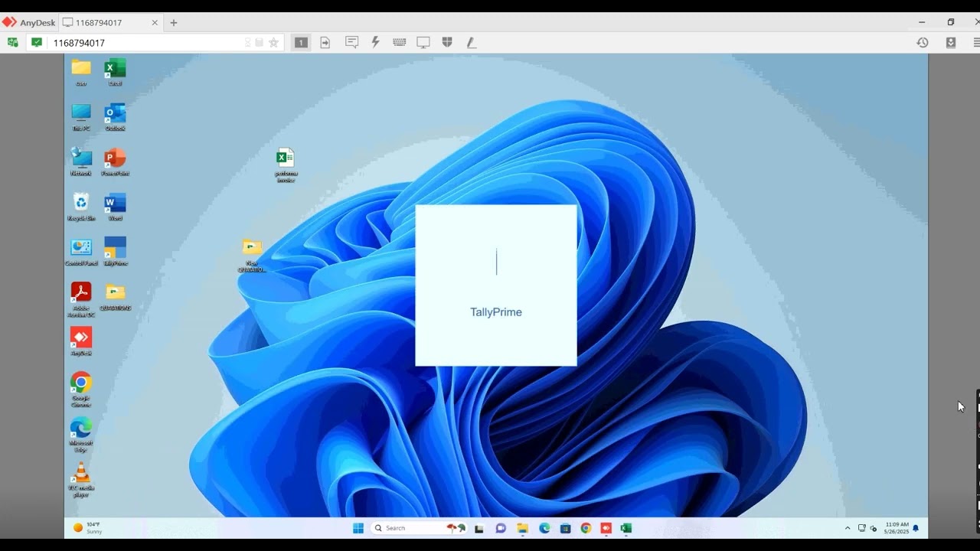Image resolution: width=980 pixels, height=551 pixels.
Task: Open Task View on the remote taskbar
Action: click(479, 528)
